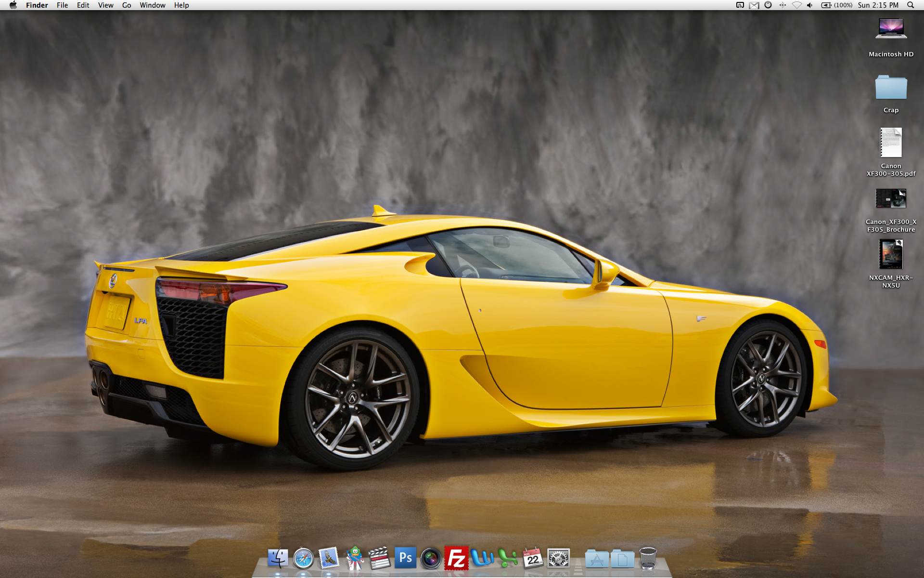Screen dimensions: 924x578
Task: Open the Aperture camera lens icon
Action: click(431, 559)
